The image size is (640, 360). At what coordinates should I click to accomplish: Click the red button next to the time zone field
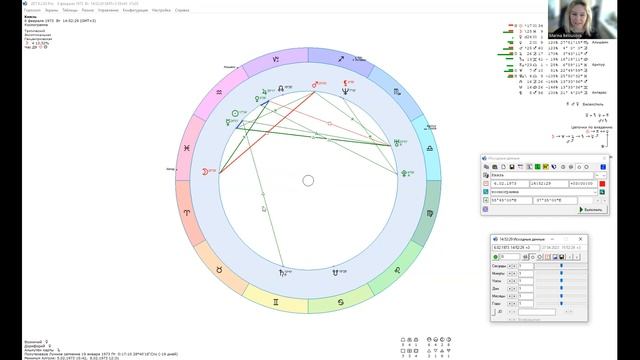click(x=602, y=184)
